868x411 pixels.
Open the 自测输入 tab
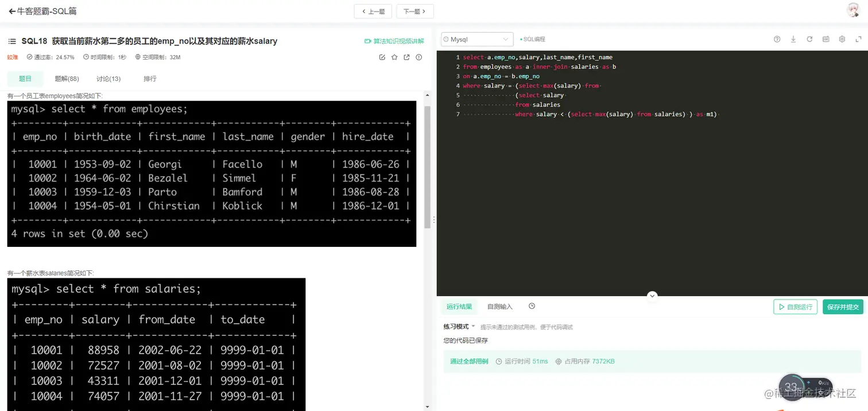[500, 307]
